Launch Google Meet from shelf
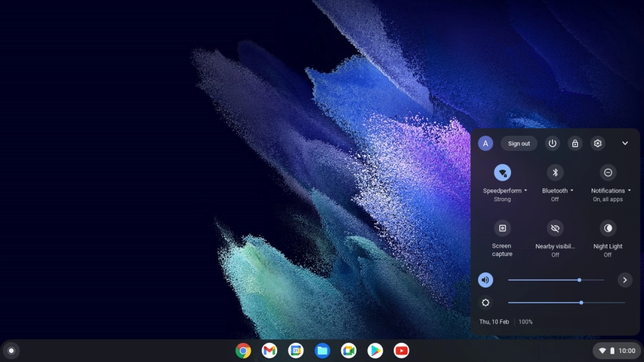Image resolution: width=644 pixels, height=362 pixels. point(349,351)
